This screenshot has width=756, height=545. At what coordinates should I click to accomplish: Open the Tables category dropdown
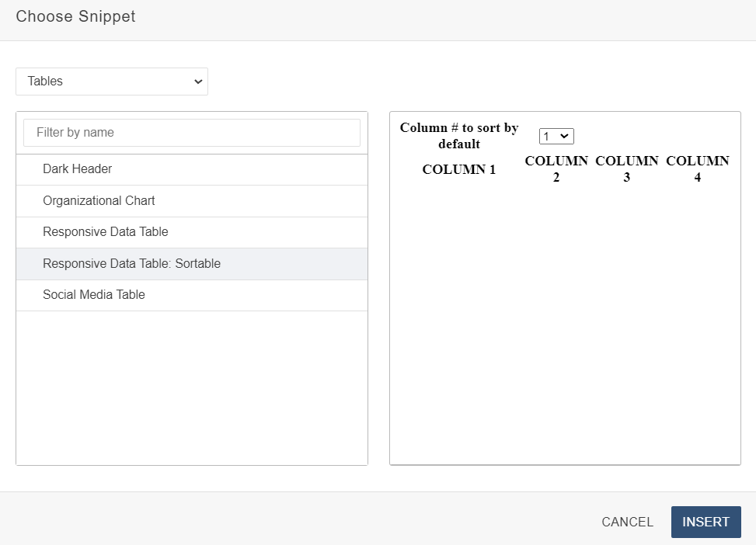point(111,82)
